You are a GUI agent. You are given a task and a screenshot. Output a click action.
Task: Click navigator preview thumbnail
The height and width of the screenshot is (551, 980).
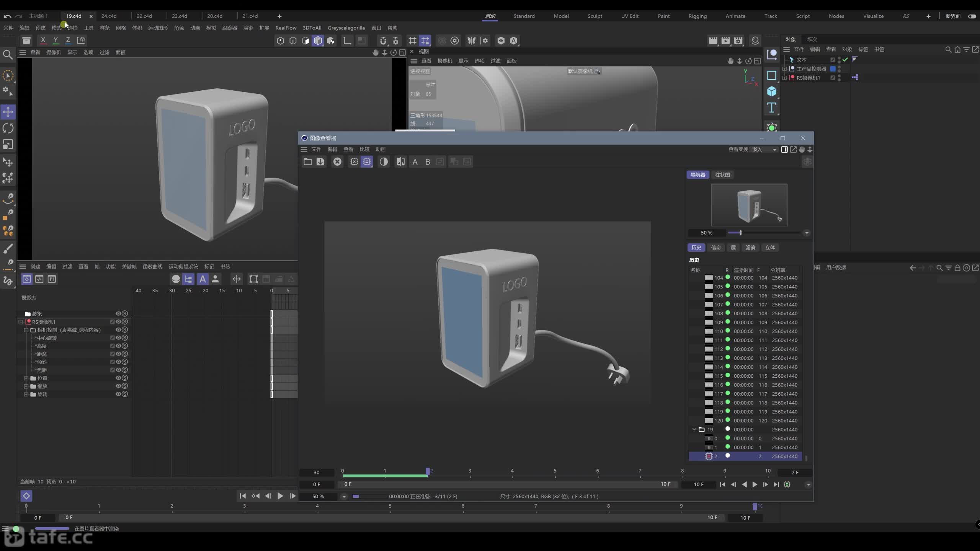[749, 205]
